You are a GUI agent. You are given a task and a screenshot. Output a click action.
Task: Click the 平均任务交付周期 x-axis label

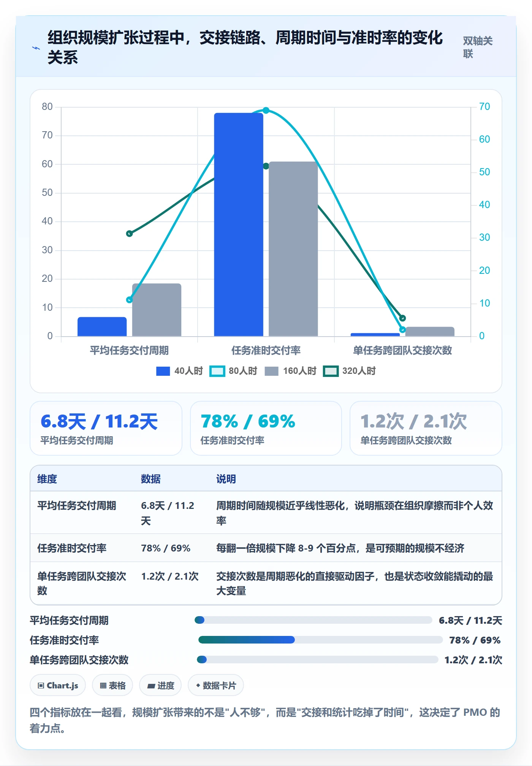click(129, 350)
